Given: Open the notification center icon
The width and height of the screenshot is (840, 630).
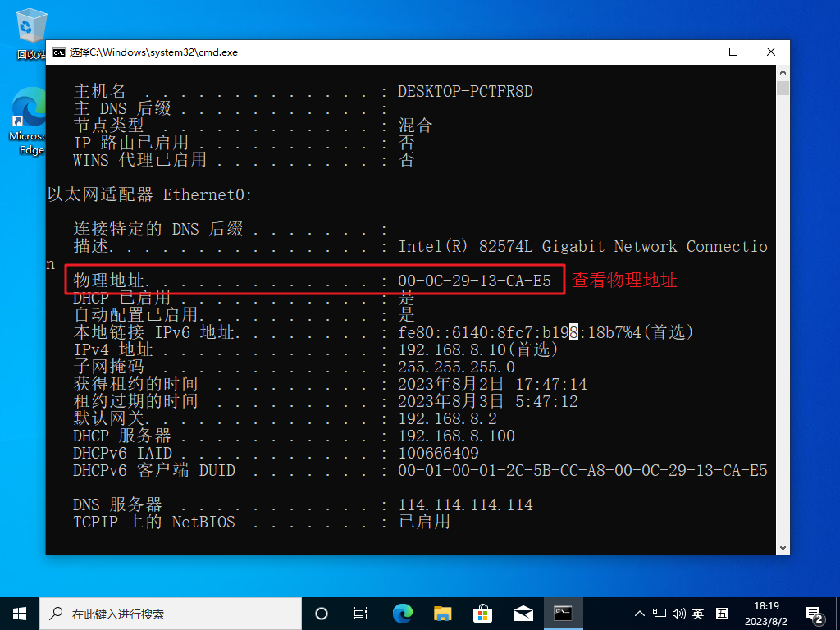Looking at the screenshot, I should coord(815,615).
